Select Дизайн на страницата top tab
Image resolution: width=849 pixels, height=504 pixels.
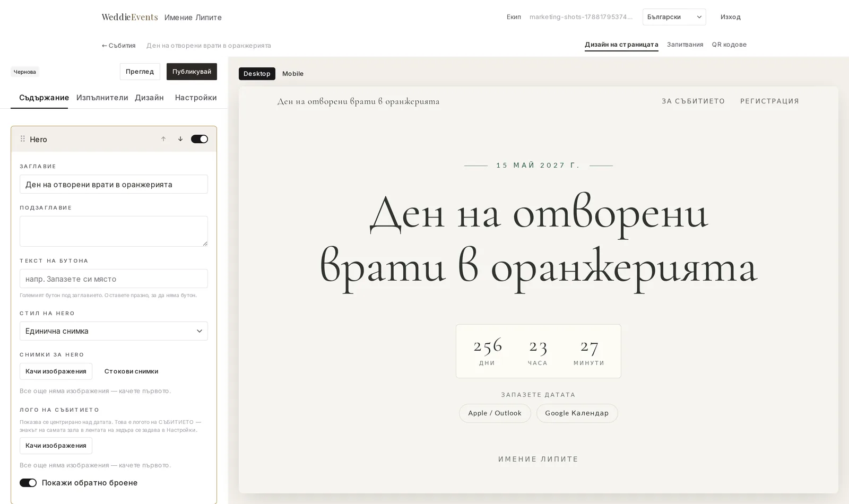pyautogui.click(x=621, y=45)
